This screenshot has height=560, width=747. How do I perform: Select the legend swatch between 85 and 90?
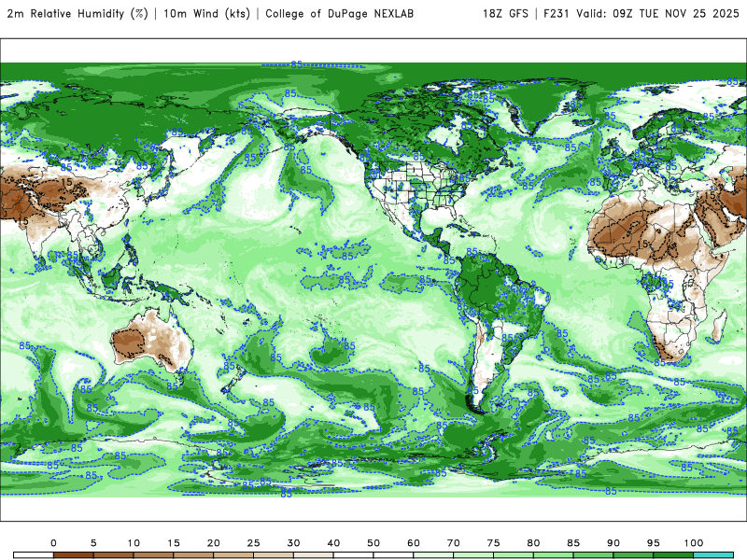[594, 555]
